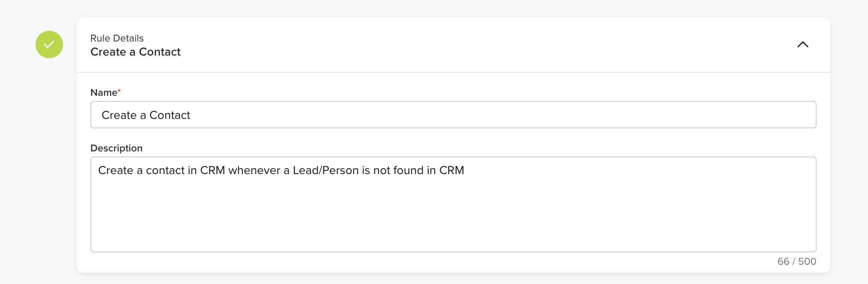Click the last "CRM" in the description text
This screenshot has width=868, height=284.
pyautogui.click(x=451, y=170)
